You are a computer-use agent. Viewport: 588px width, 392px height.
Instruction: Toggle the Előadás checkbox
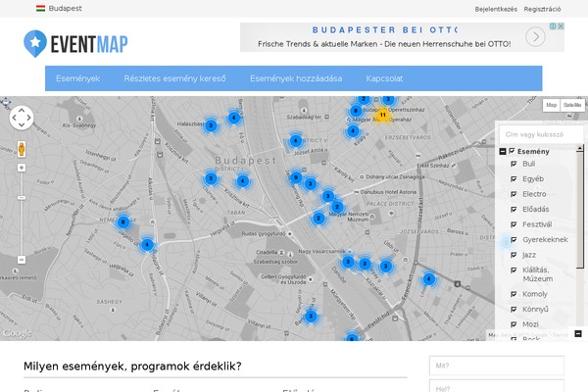click(x=514, y=210)
